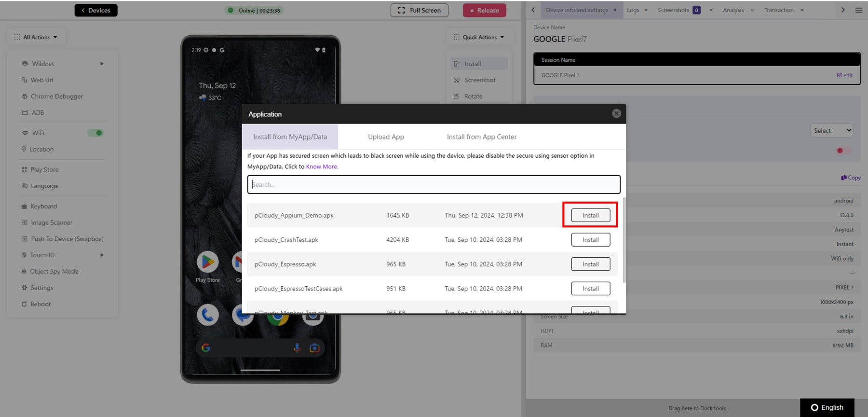
Task: Tap Google voice search microphone
Action: coord(297,348)
